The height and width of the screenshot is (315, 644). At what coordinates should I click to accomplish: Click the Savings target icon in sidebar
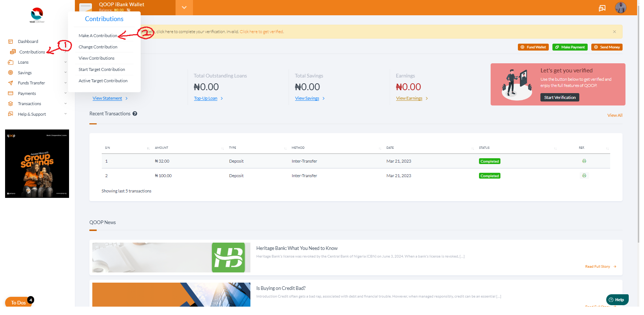pyautogui.click(x=11, y=72)
